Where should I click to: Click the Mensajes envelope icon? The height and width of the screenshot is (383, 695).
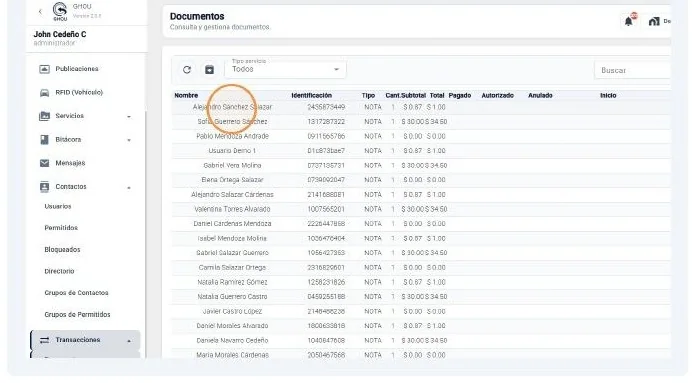[x=44, y=163]
